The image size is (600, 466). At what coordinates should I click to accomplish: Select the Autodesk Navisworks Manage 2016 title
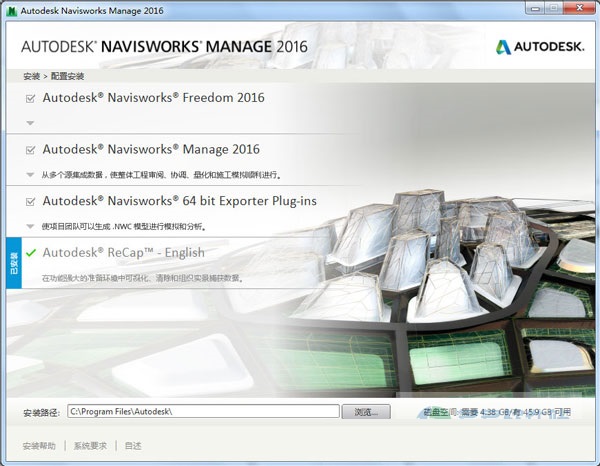click(151, 149)
